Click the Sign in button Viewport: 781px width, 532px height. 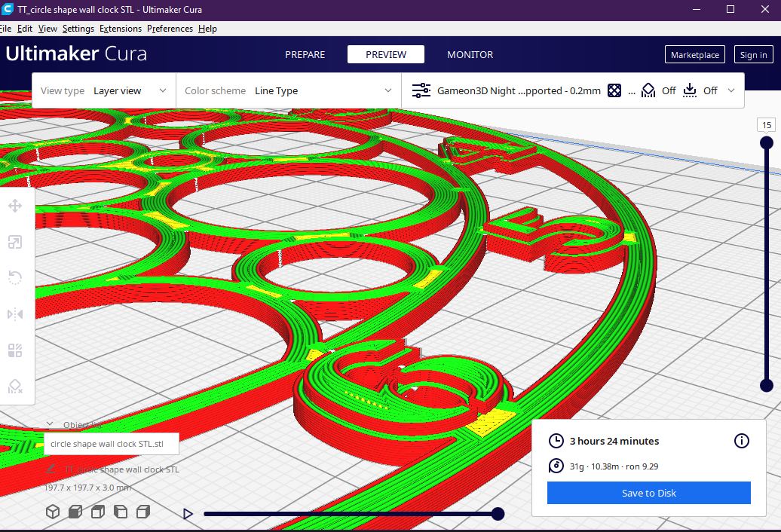[754, 55]
